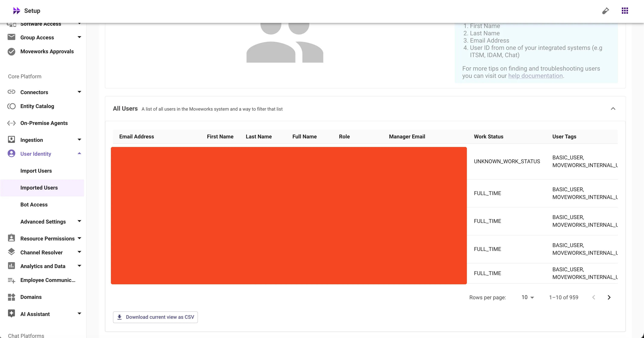This screenshot has width=644, height=338.
Task: Select Bot Access menu item
Action: [34, 205]
